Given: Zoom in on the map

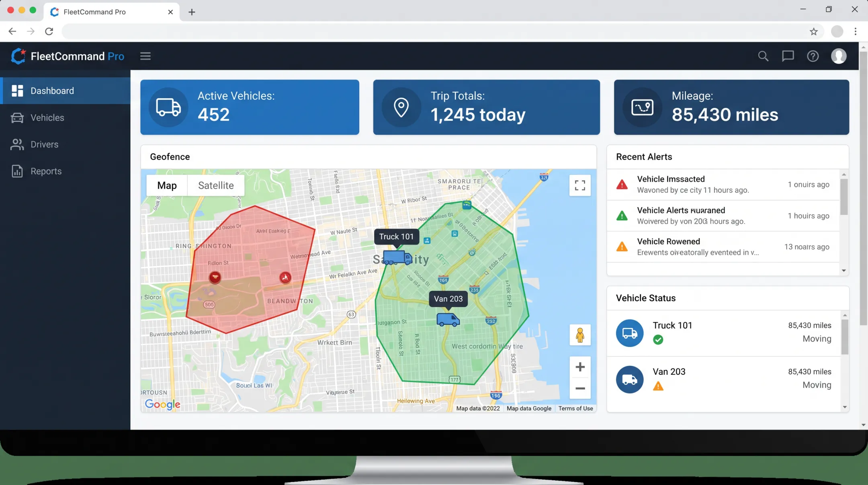Looking at the screenshot, I should tap(580, 367).
